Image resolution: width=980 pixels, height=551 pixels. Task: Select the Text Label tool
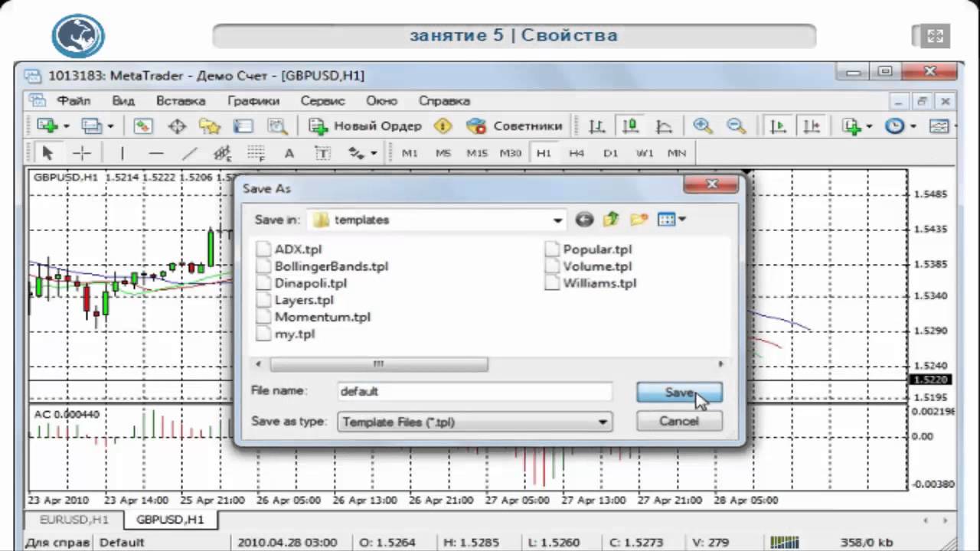pos(322,153)
